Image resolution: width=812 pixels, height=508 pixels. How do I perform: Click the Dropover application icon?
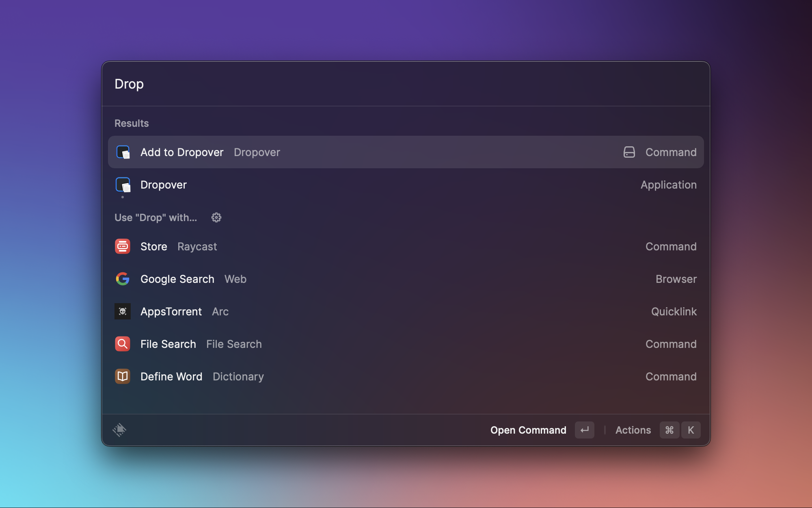pos(123,185)
